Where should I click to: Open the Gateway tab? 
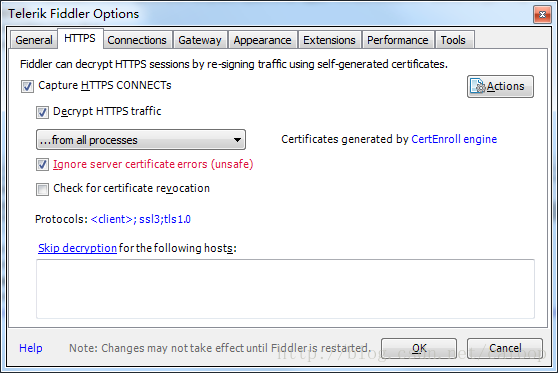200,40
